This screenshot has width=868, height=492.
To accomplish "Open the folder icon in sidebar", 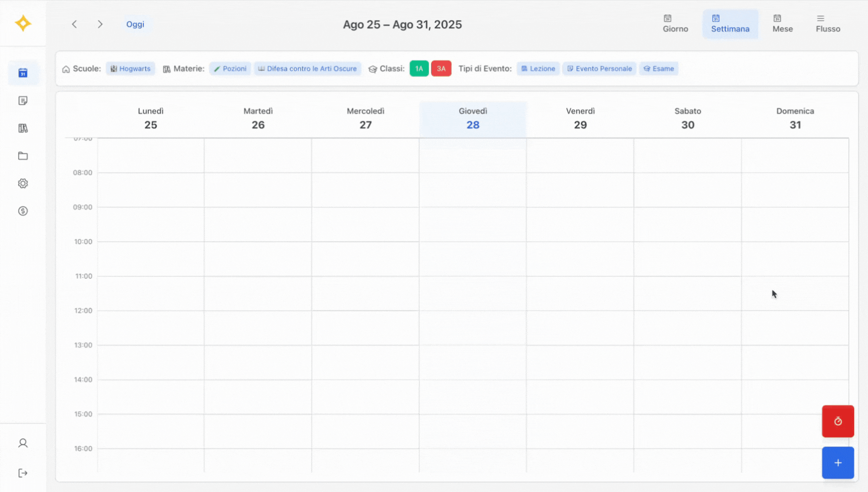I will pos(23,156).
